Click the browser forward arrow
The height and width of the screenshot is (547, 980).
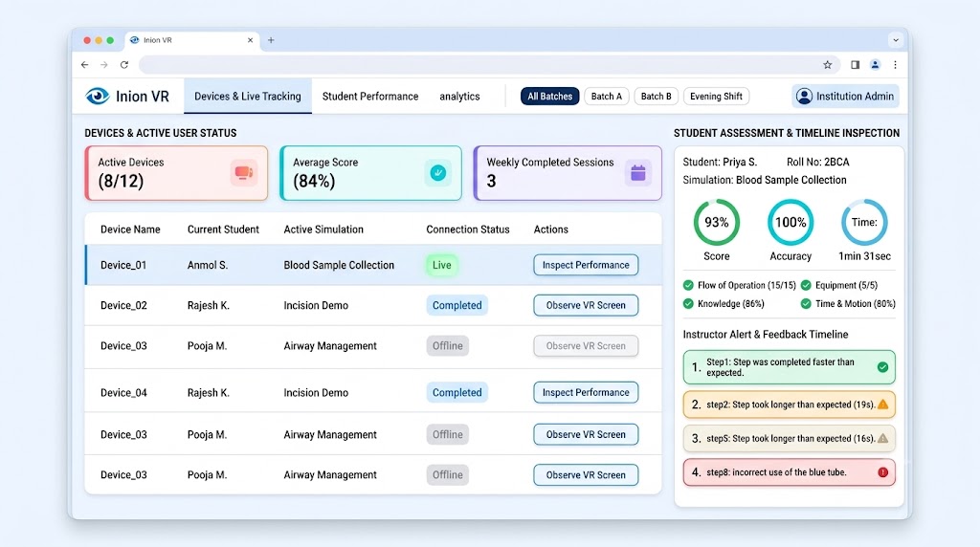[104, 65]
